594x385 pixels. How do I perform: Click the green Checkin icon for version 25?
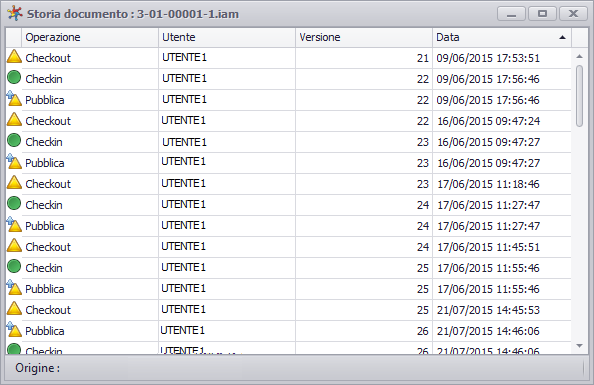pos(14,266)
